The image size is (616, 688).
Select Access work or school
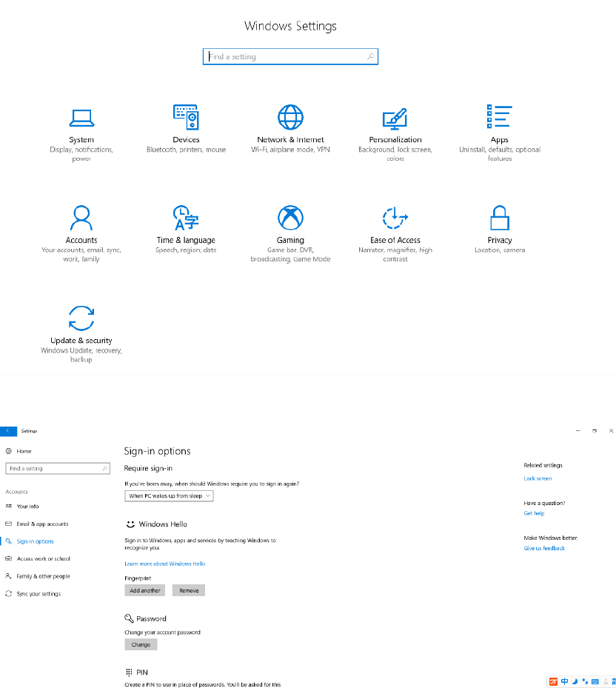38,558
